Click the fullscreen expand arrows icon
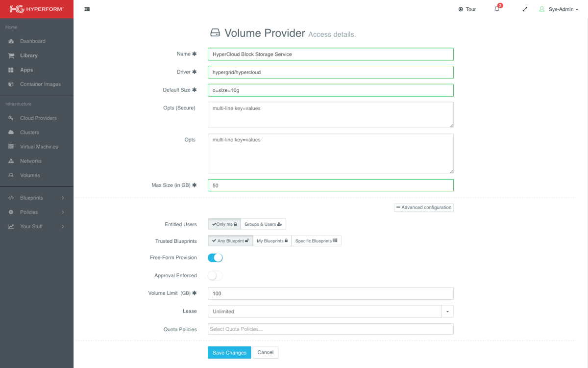The width and height of the screenshot is (588, 368). (x=525, y=9)
